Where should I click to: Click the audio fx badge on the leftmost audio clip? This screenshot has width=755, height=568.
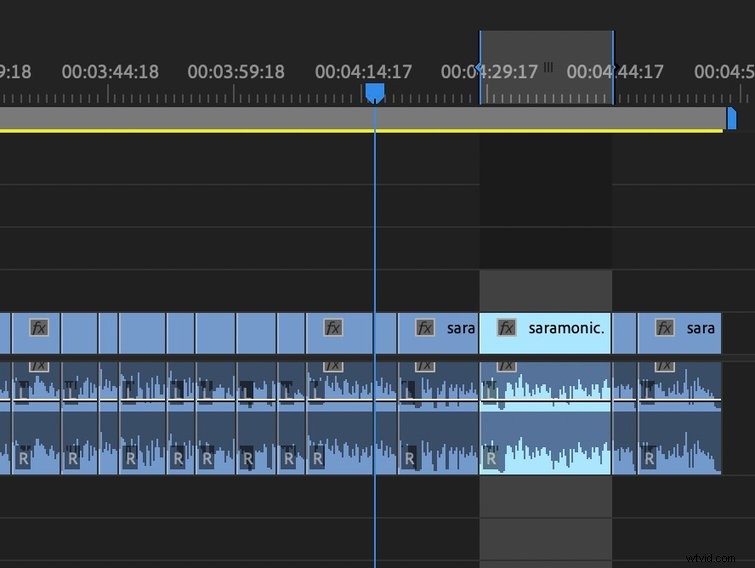click(x=39, y=366)
